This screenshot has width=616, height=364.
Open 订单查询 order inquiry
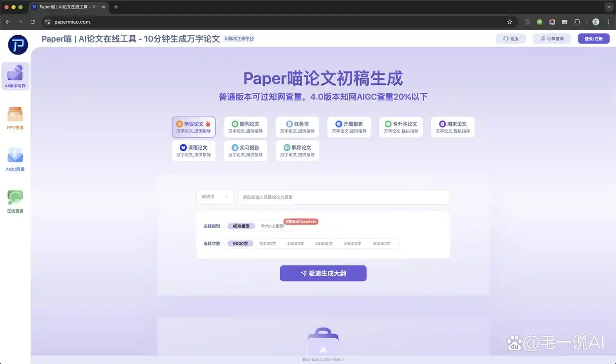(x=552, y=38)
